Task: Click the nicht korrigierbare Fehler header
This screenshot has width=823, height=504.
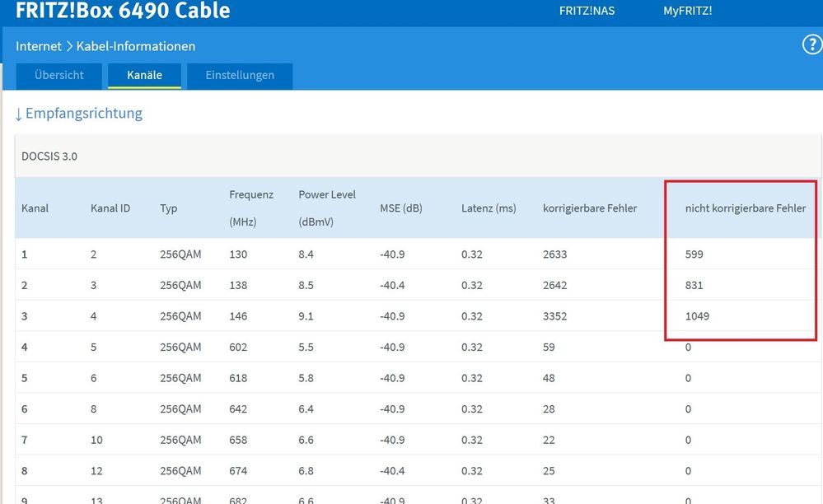Action: click(745, 208)
